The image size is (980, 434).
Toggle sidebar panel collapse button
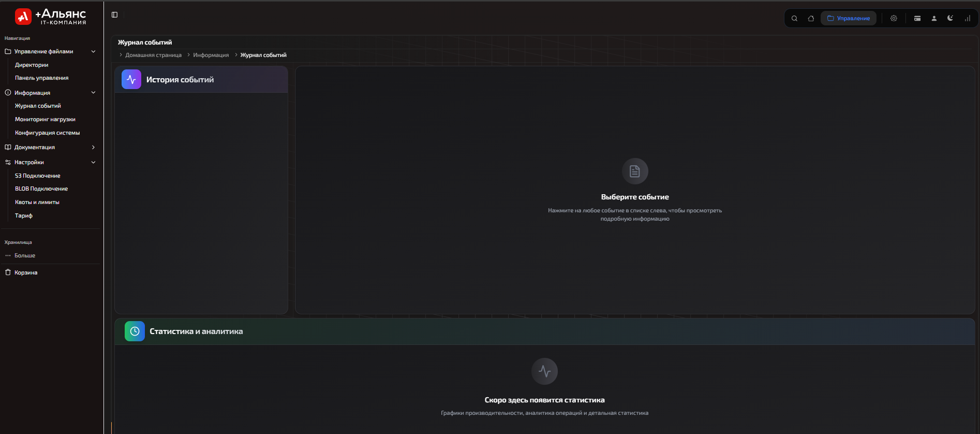(x=115, y=15)
